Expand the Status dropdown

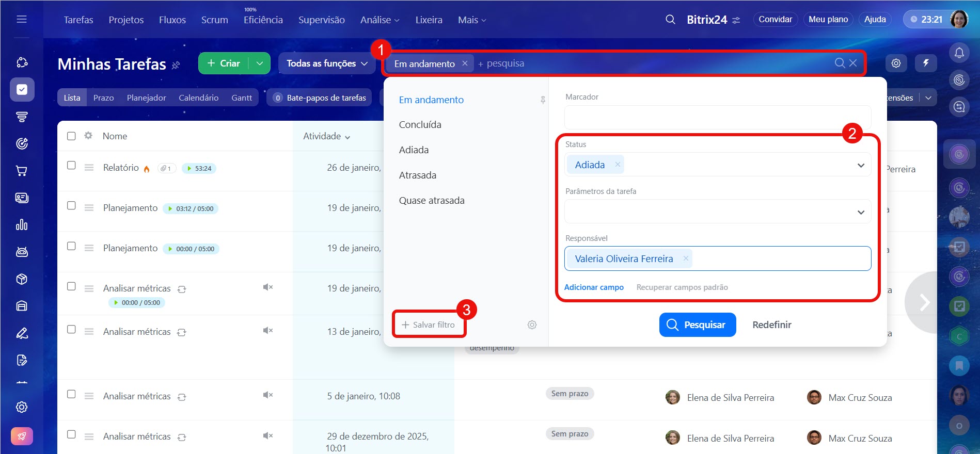(x=860, y=165)
